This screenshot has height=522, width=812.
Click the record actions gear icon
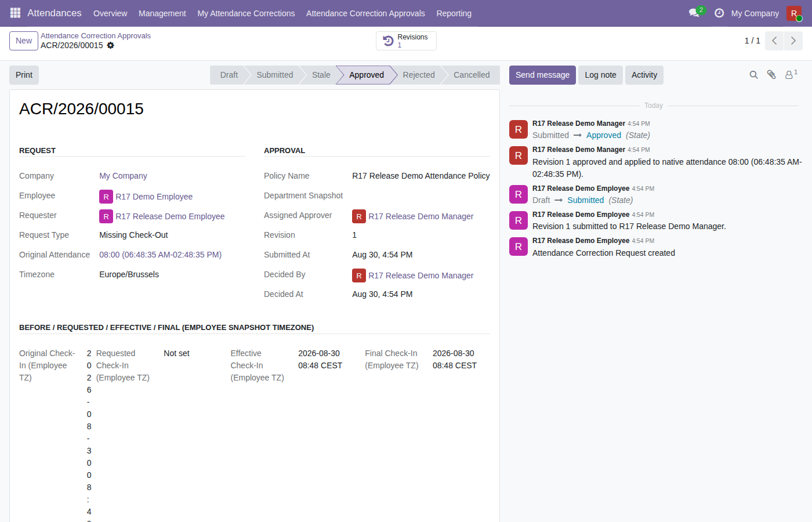pos(111,45)
